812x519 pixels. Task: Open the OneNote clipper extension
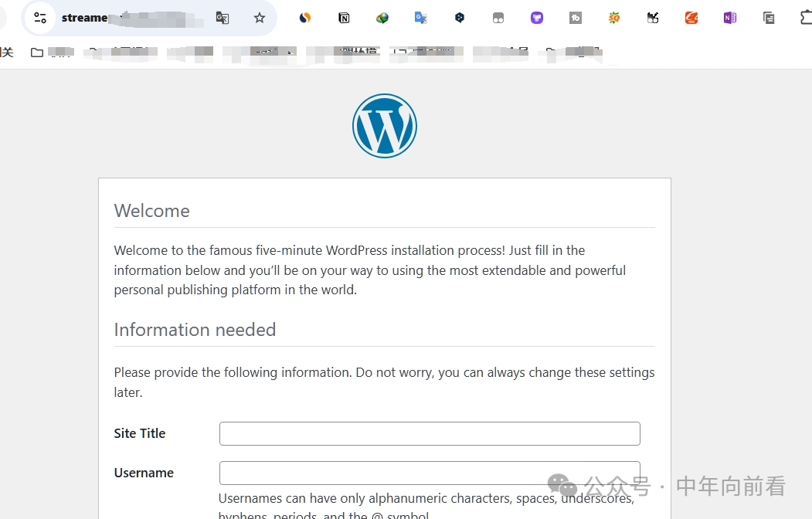[729, 18]
